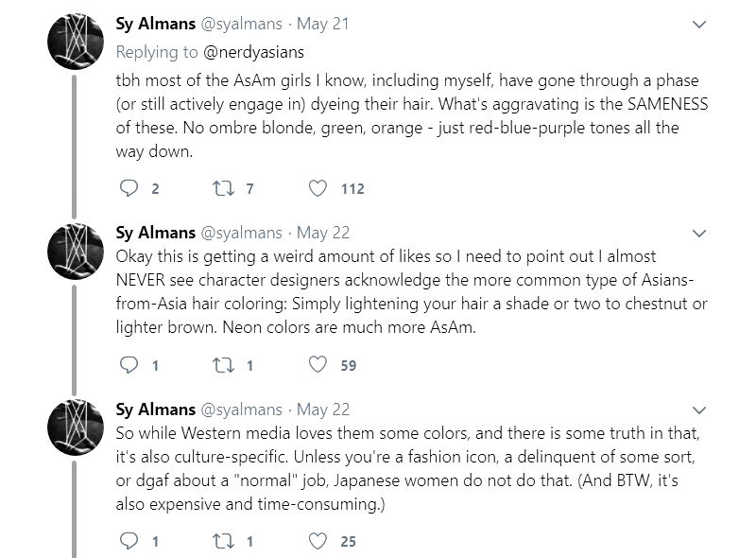Open the third tweet's dropdown caret
The image size is (756, 558).
[699, 410]
